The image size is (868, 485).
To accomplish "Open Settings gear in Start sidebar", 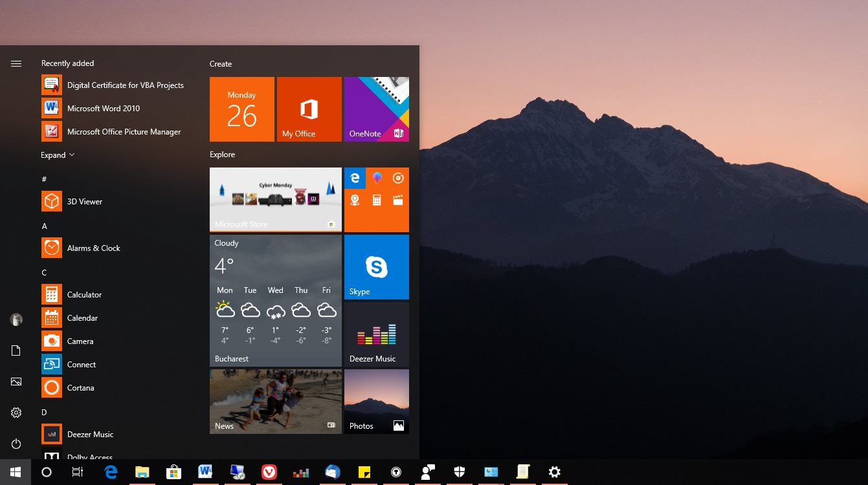I will coord(16,413).
